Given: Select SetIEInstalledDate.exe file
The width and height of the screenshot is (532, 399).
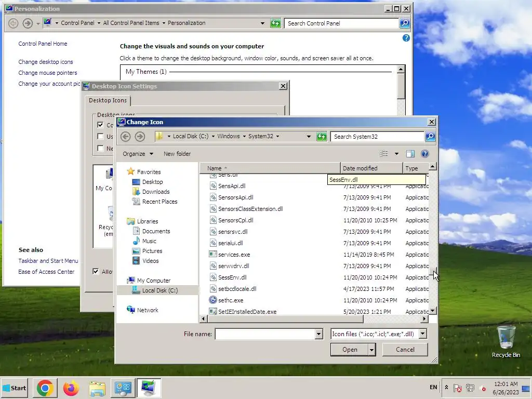Looking at the screenshot, I should point(247,312).
